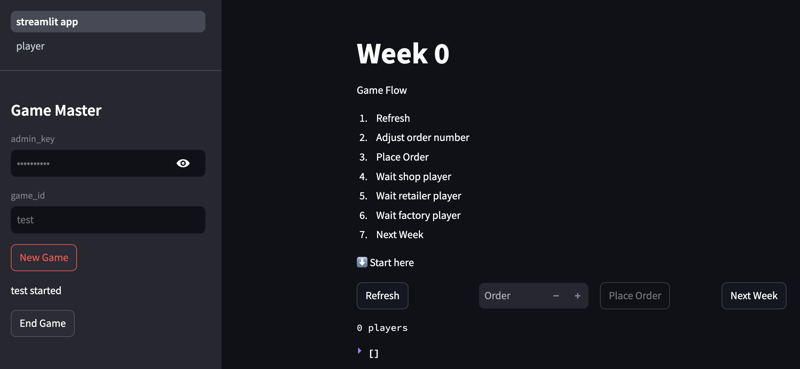Open the streamlit app page in sidebar
Image resolution: width=800 pixels, height=369 pixels.
pyautogui.click(x=108, y=22)
